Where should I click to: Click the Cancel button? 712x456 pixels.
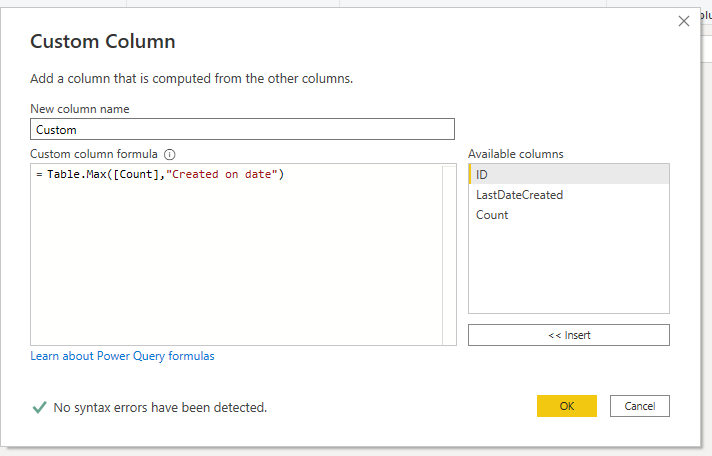coord(639,406)
